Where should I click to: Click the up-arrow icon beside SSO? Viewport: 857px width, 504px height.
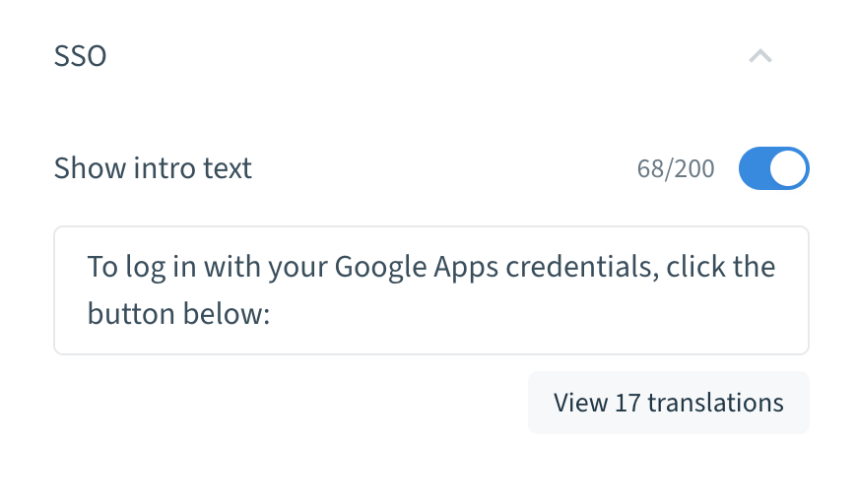click(759, 56)
